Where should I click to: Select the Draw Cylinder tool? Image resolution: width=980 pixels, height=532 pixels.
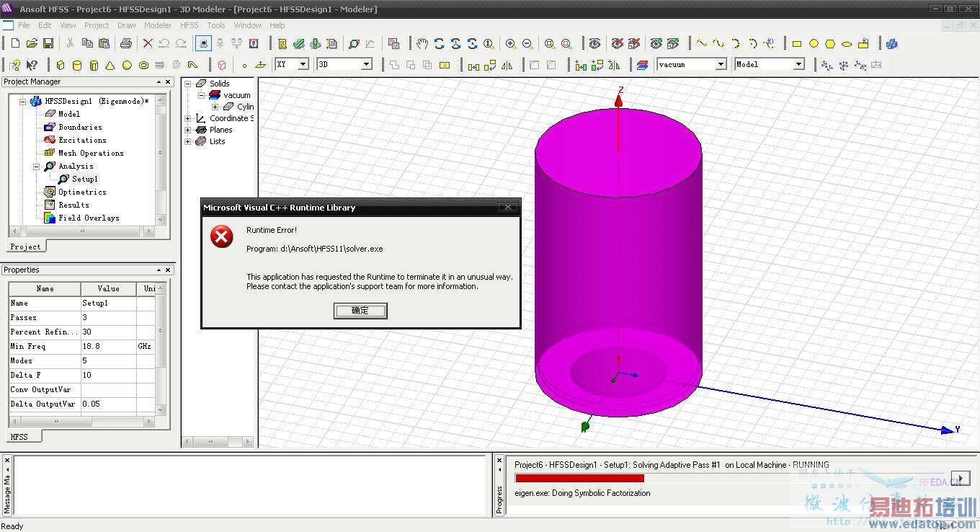coord(77,65)
